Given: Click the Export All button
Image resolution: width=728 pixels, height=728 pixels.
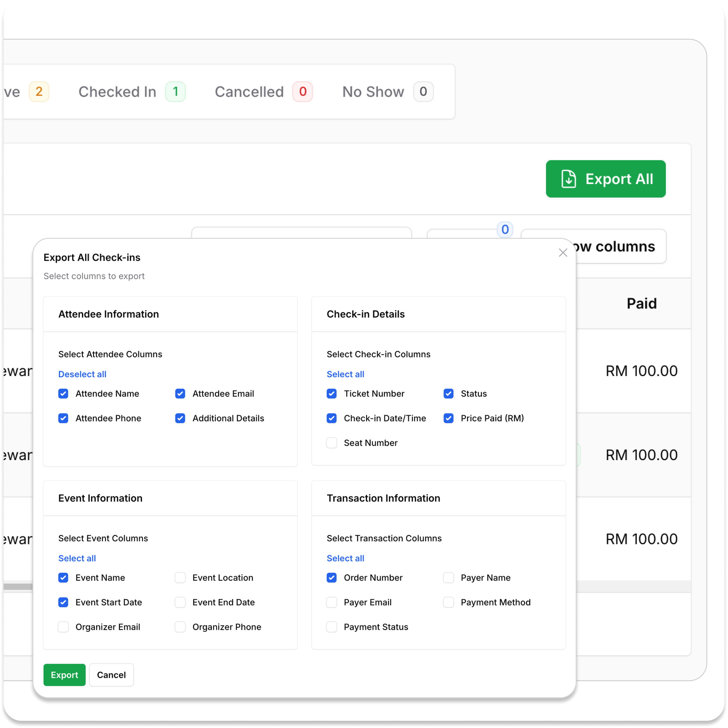Looking at the screenshot, I should tap(605, 179).
